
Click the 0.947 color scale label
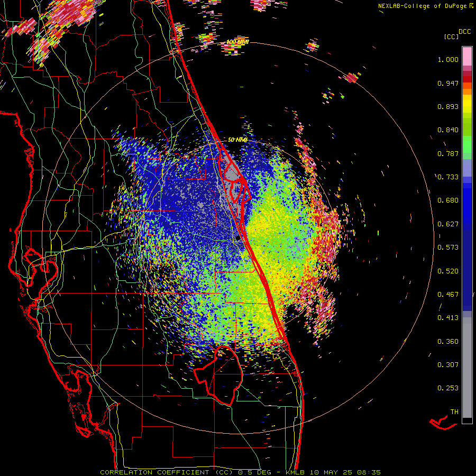pyautogui.click(x=448, y=83)
